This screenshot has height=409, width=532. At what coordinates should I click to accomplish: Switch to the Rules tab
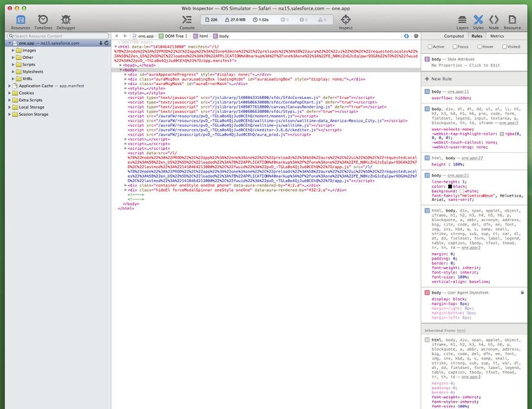(476, 36)
